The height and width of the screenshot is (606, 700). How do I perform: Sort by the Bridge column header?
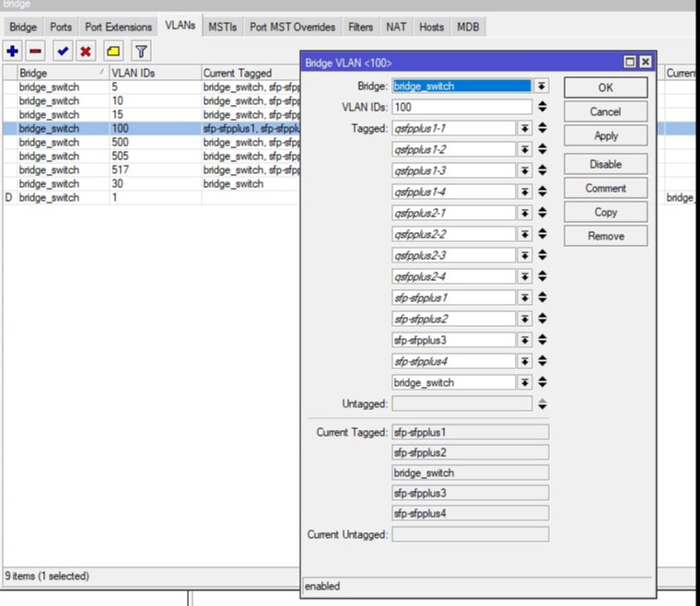pos(63,73)
